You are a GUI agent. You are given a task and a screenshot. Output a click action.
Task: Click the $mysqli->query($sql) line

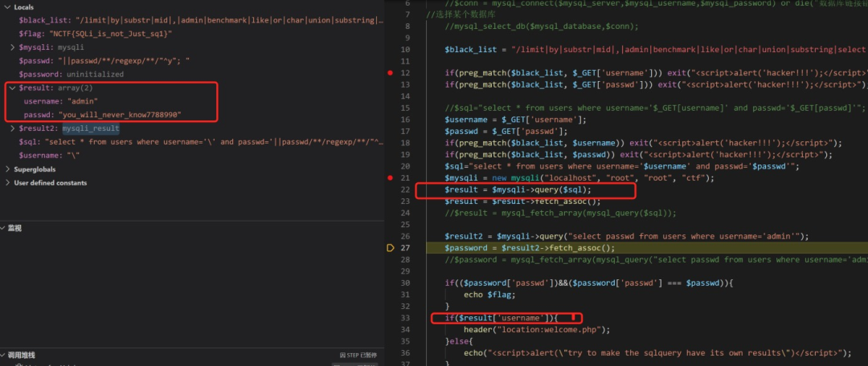[x=518, y=189]
